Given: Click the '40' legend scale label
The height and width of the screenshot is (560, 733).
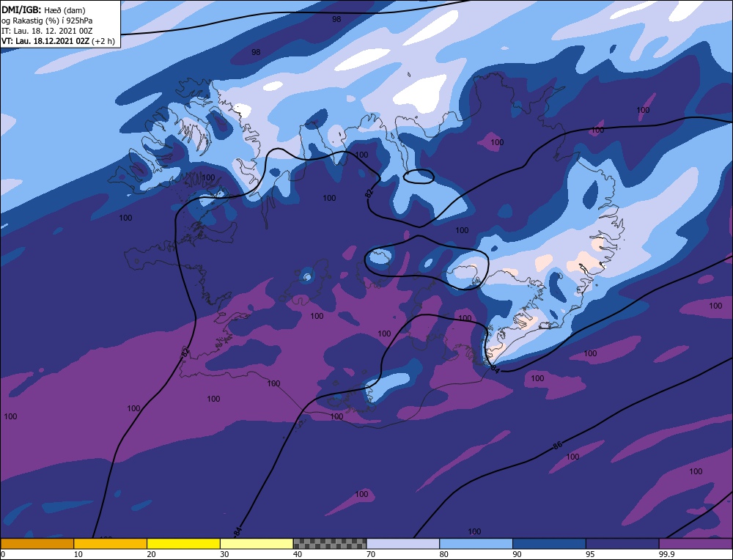Looking at the screenshot, I should click(298, 554).
